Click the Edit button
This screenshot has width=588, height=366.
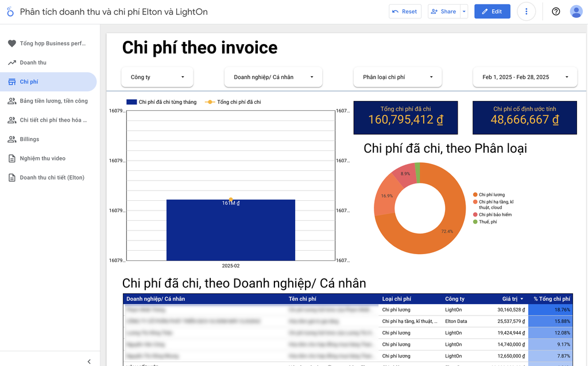point(492,11)
